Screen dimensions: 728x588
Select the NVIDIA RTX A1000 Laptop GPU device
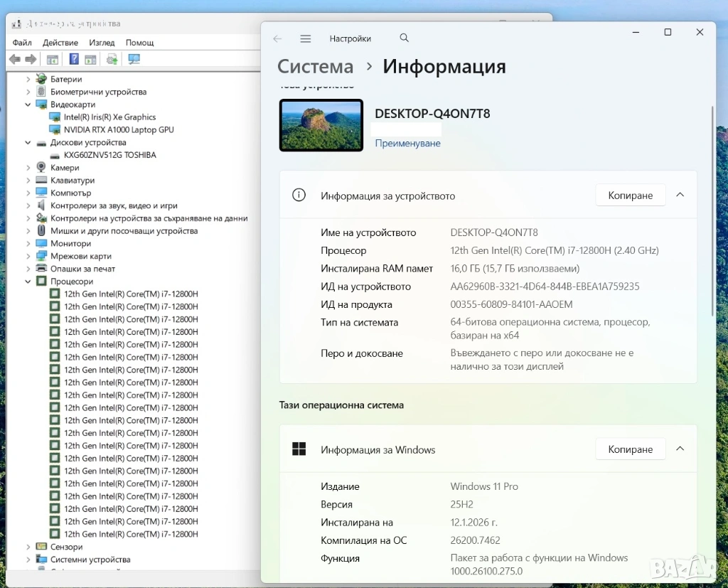coord(119,130)
